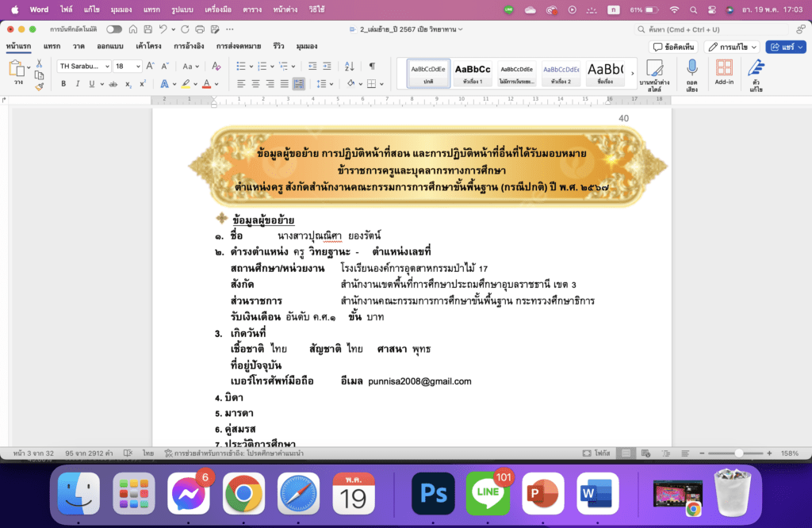The height and width of the screenshot is (528, 812).
Task: Open the document title dropdown chevron
Action: tap(461, 29)
